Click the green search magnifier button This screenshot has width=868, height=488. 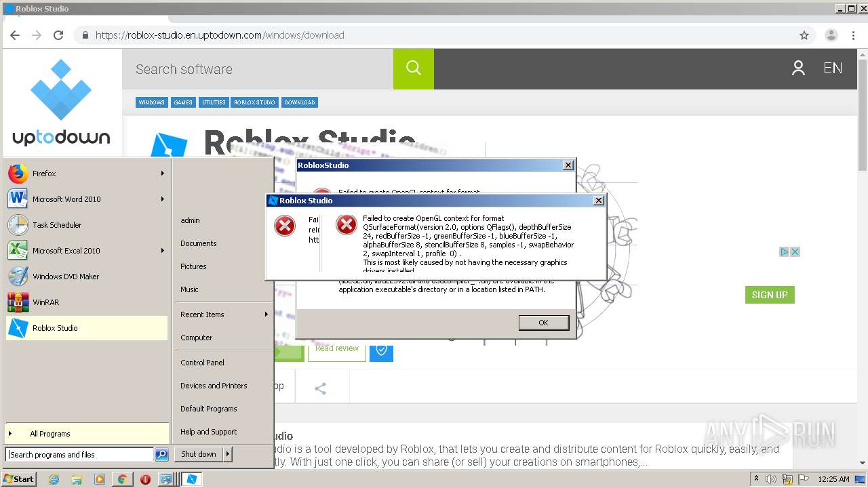click(x=414, y=68)
